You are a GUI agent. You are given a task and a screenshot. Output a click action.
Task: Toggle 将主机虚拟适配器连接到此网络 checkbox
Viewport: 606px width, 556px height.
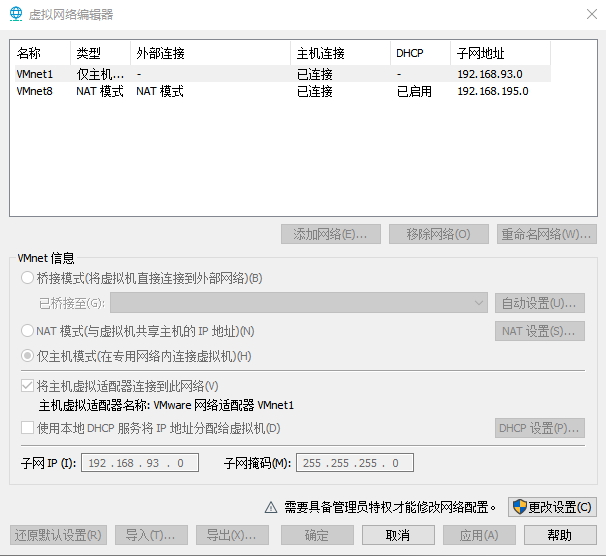[27, 386]
